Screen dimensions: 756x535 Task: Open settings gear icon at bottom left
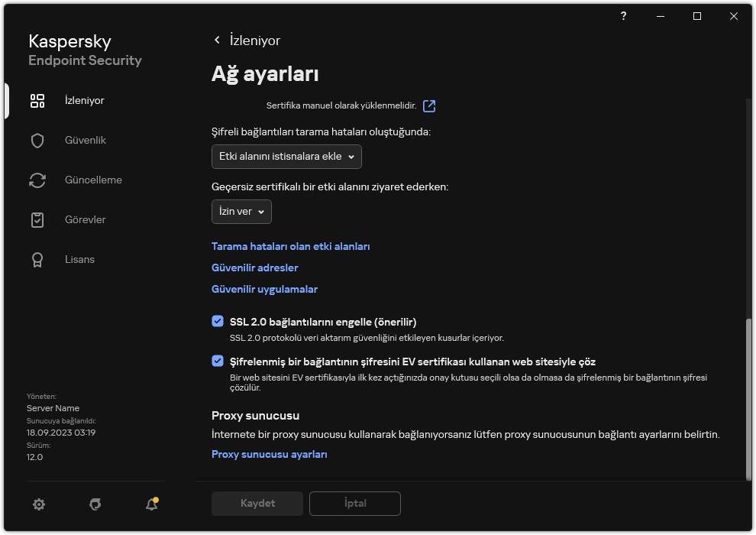[x=39, y=504]
